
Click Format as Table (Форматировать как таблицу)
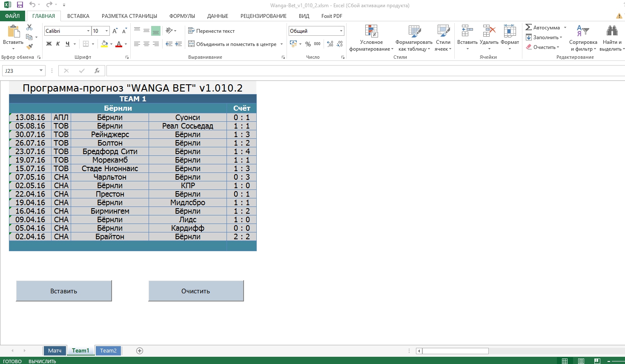click(414, 38)
